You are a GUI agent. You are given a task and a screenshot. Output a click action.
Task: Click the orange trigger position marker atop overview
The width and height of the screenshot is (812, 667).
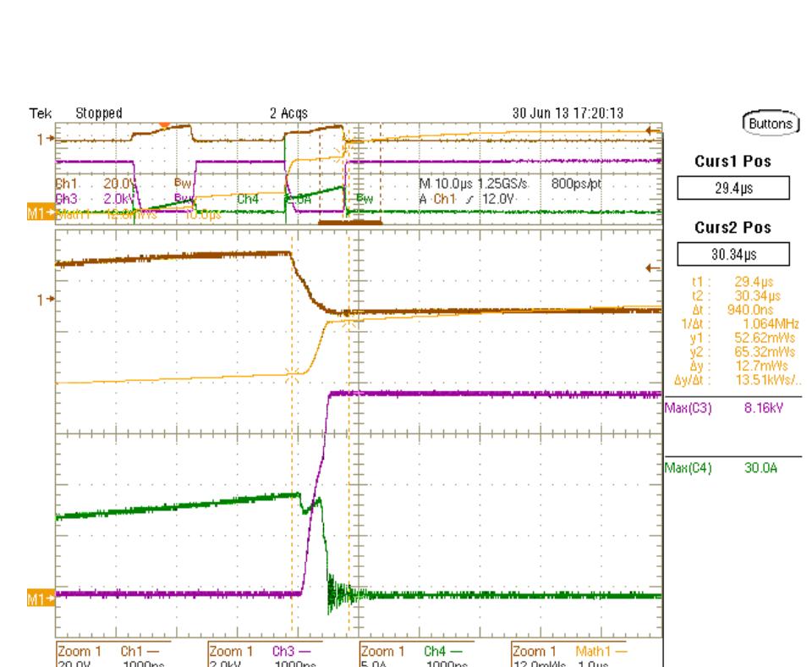pyautogui.click(x=164, y=125)
